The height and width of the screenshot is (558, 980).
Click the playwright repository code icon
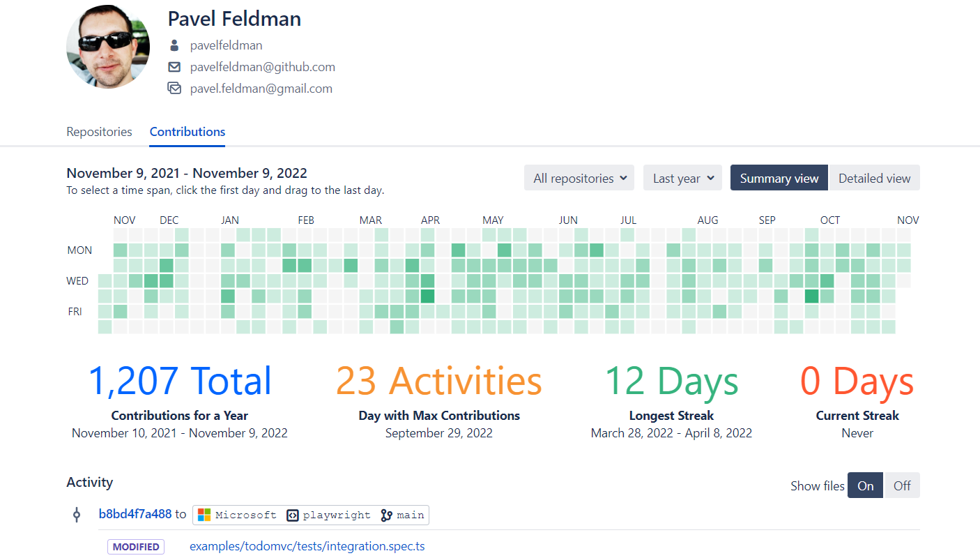tap(293, 515)
